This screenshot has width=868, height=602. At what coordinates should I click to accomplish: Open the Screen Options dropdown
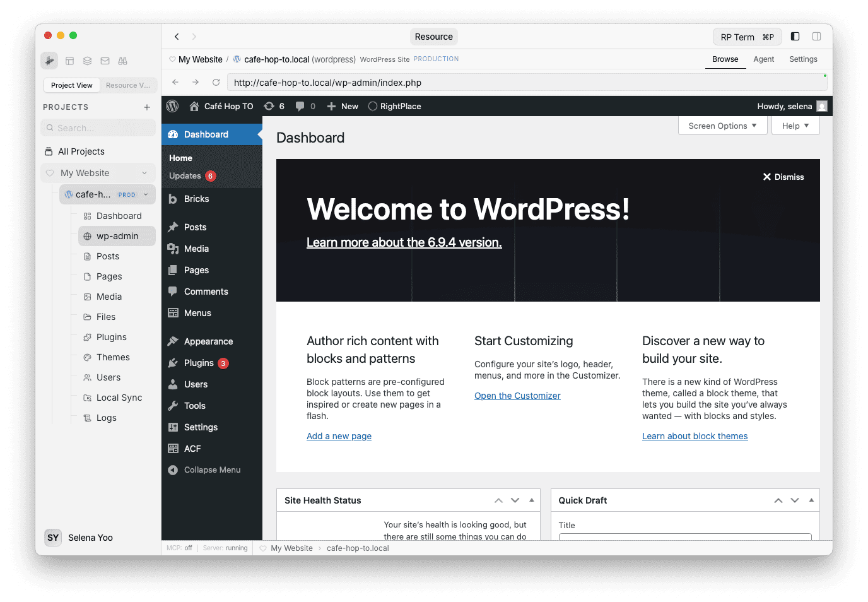click(x=722, y=125)
